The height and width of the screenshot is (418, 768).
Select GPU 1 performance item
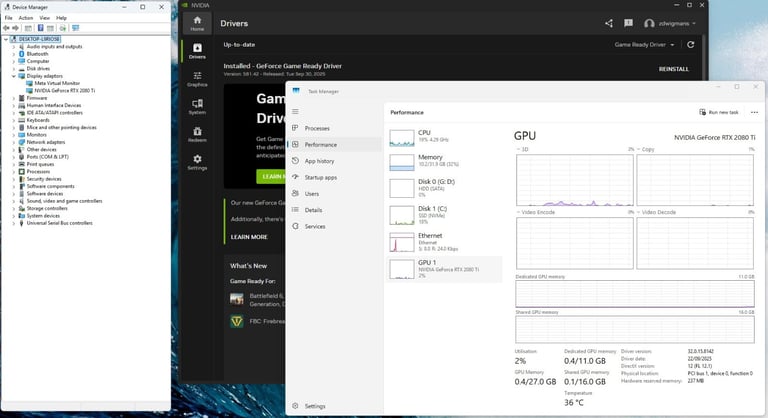click(444, 269)
